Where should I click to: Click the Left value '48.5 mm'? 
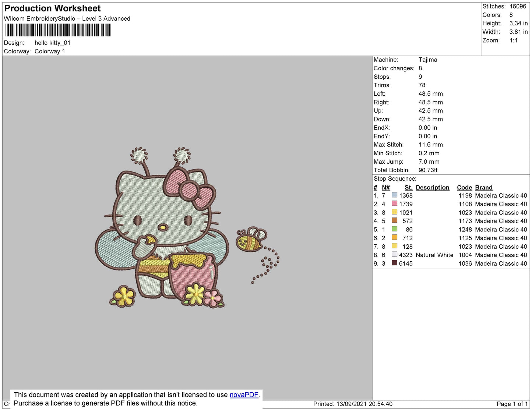pyautogui.click(x=431, y=93)
